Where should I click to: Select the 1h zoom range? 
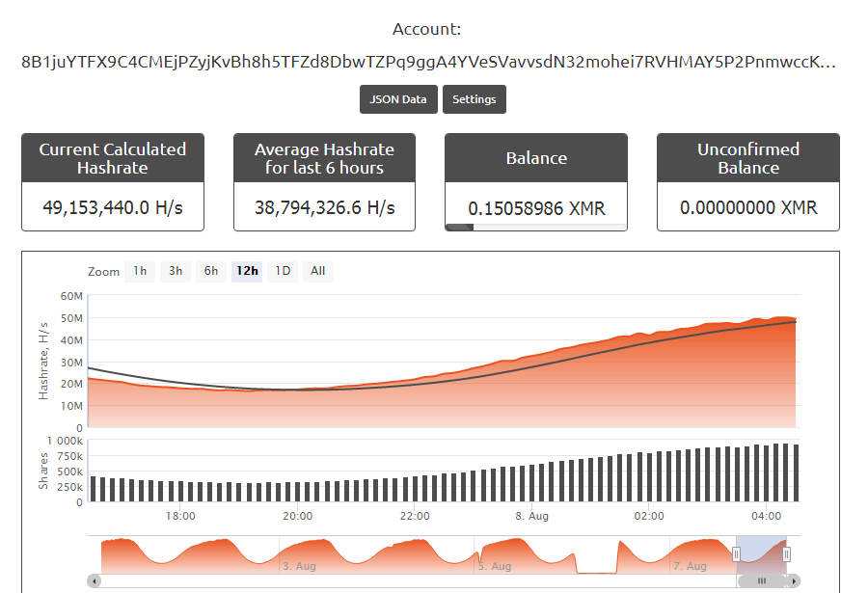pyautogui.click(x=139, y=271)
